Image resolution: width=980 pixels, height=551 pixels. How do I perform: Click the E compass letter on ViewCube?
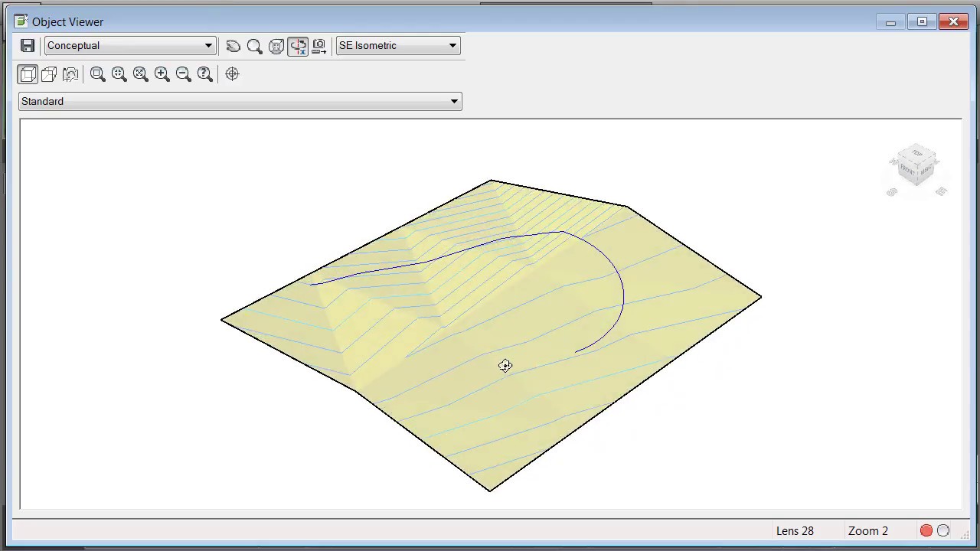942,191
